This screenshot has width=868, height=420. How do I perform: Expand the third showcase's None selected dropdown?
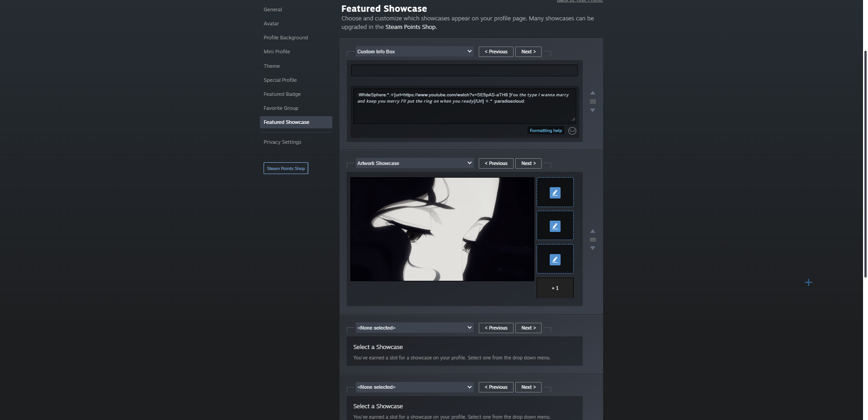414,328
